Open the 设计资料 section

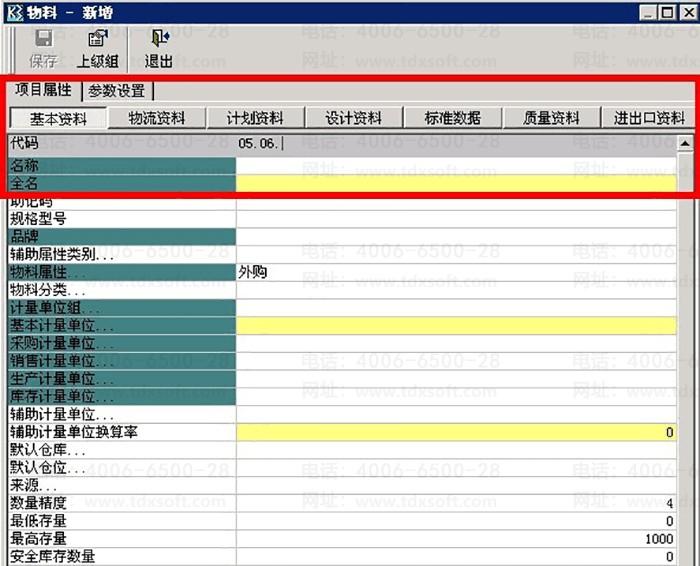tap(354, 118)
